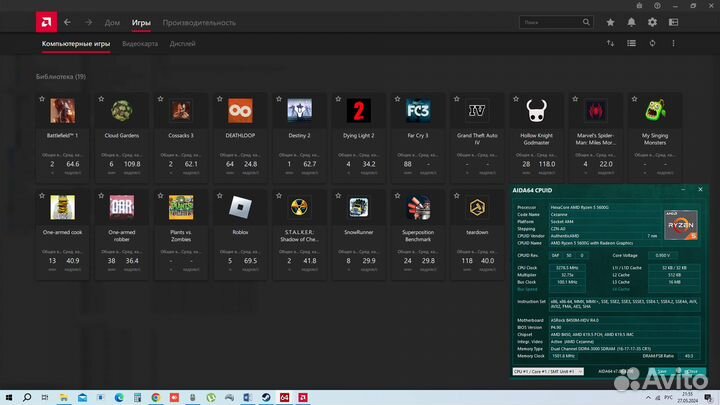Star the Dying Light 2 card
Viewport: 720px width, 405px height.
click(338, 99)
